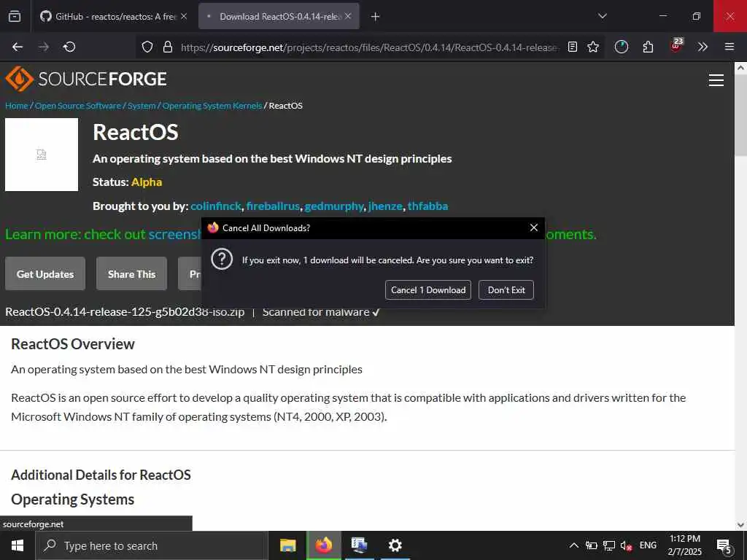747x560 pixels.
Task: View site security padlock information
Action: tap(167, 47)
